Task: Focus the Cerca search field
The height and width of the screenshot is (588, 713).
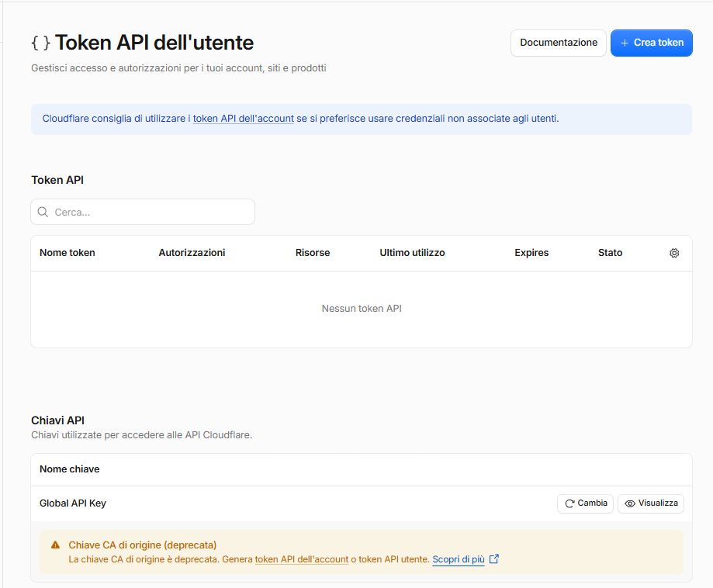Action: tap(143, 212)
